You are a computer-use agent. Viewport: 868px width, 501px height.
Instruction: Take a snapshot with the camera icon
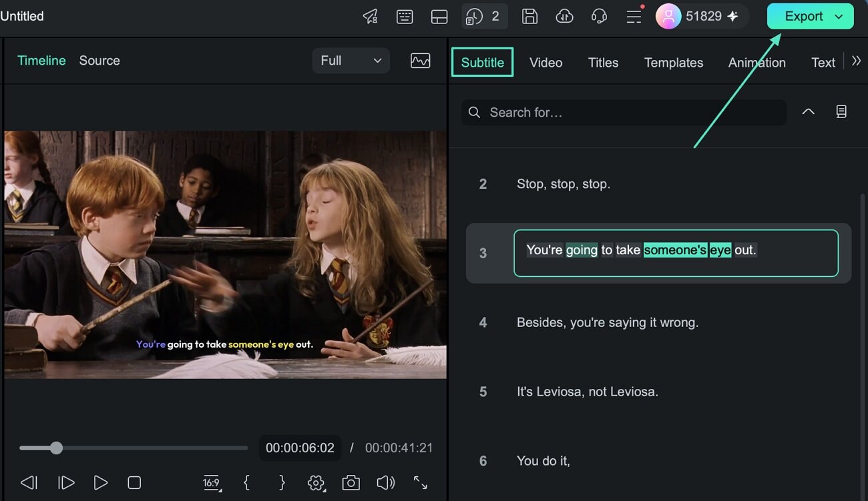coord(351,482)
